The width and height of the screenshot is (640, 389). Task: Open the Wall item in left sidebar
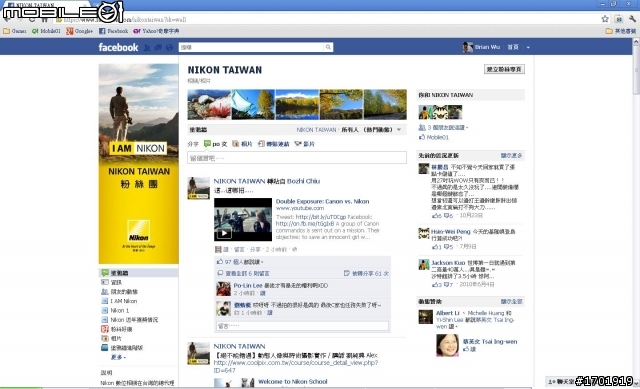(x=138, y=273)
